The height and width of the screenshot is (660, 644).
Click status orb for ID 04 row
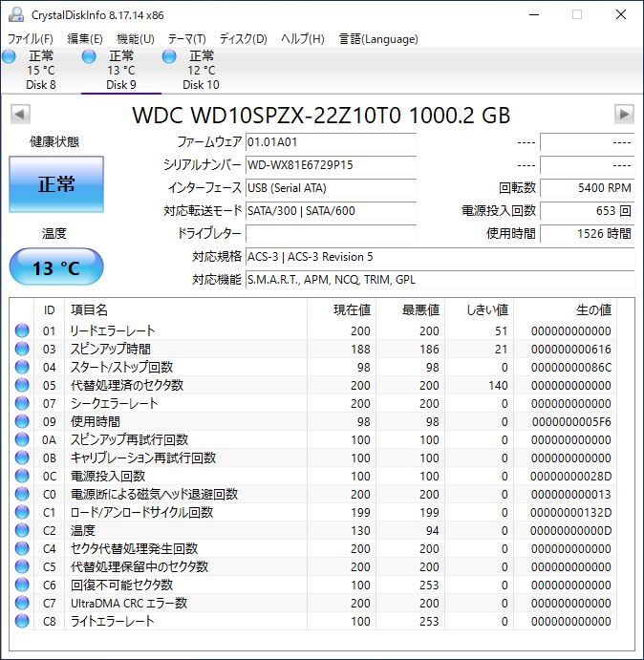[x=22, y=367]
